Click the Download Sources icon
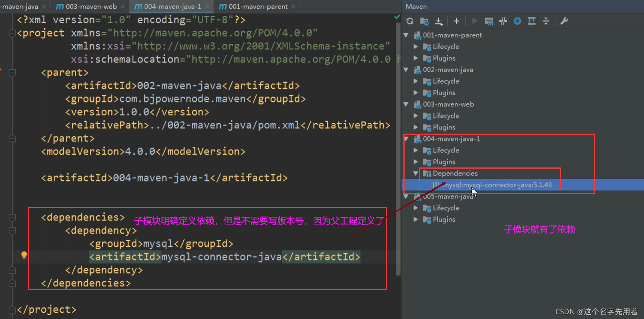The image size is (644, 319). (439, 21)
